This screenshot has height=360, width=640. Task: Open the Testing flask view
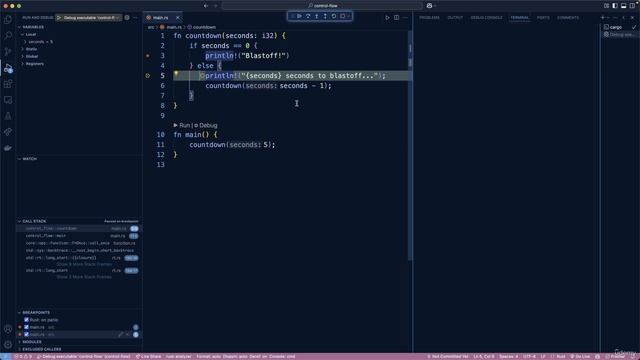click(8, 116)
